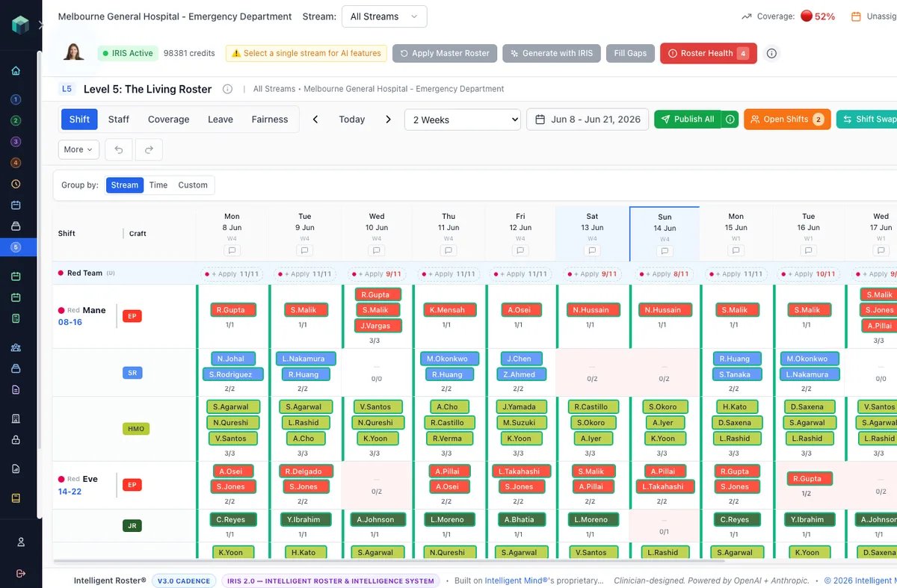Click Apply Master Roster button
Viewport: 897px width, 588px height.
click(x=445, y=53)
